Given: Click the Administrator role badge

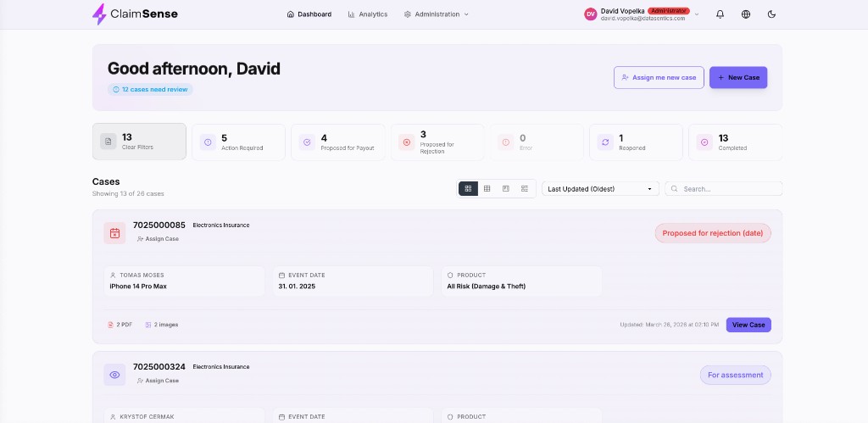Looking at the screenshot, I should 668,10.
